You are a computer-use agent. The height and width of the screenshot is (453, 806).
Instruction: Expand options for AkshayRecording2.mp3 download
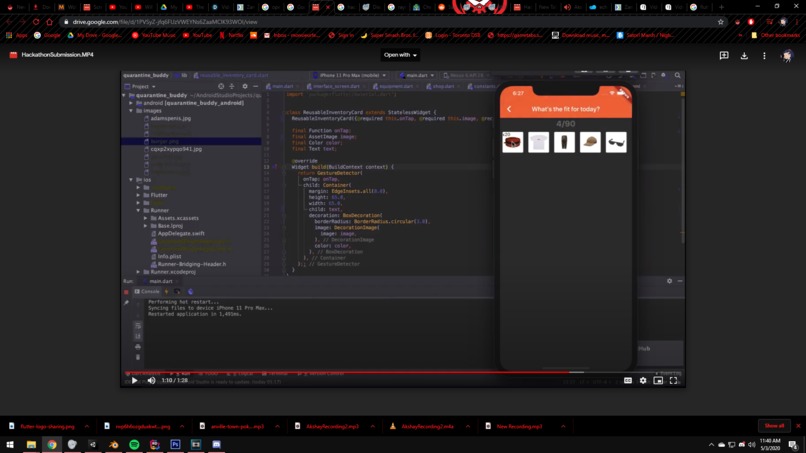point(372,426)
